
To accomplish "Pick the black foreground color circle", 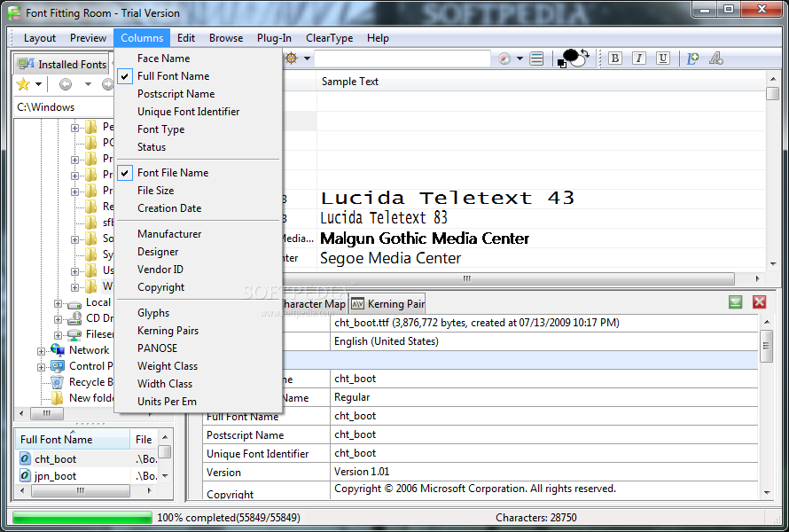I will 570,55.
